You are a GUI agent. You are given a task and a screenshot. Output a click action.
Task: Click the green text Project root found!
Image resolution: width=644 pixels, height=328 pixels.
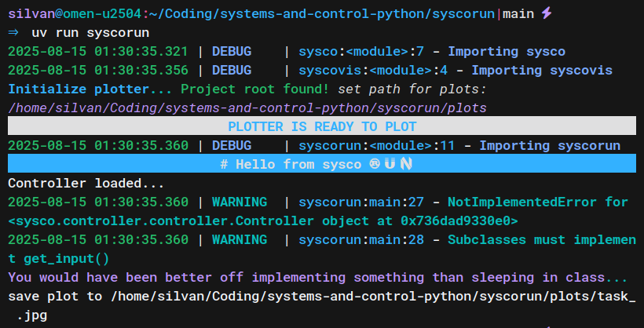(x=255, y=89)
